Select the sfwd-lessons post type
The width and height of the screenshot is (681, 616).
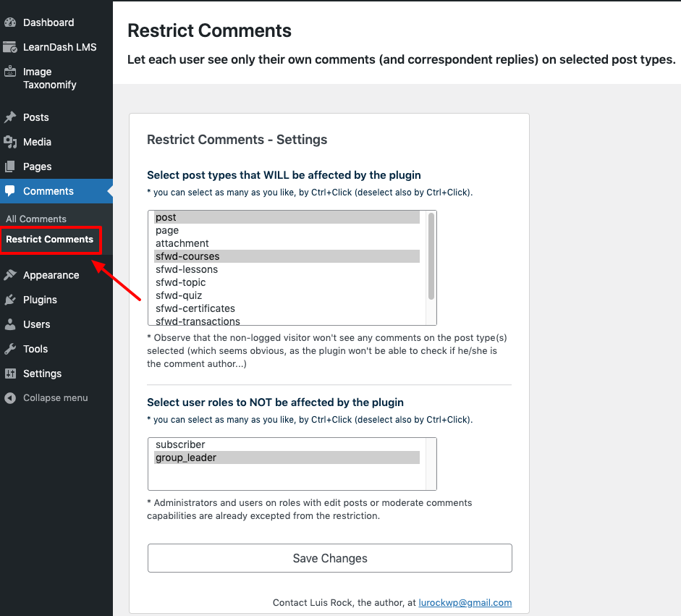[x=187, y=269]
